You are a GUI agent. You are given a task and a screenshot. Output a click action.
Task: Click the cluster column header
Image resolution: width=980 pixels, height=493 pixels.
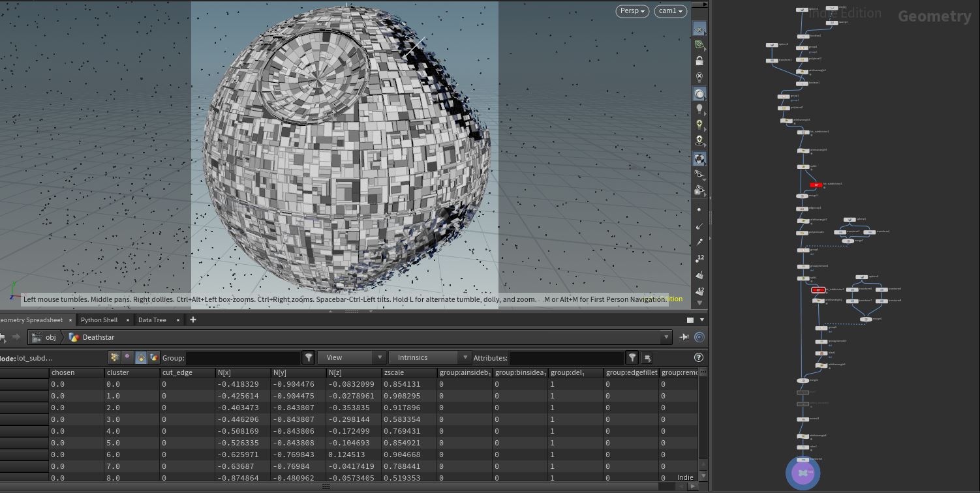(x=132, y=372)
